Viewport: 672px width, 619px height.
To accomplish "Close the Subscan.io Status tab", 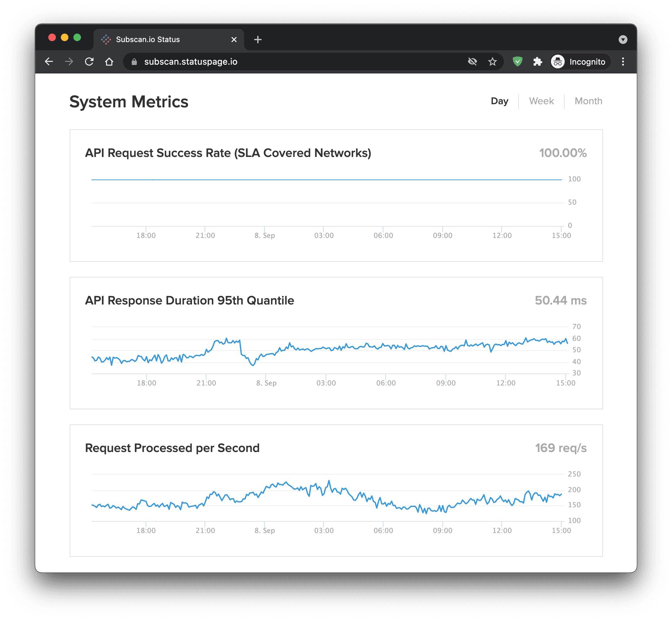I will pyautogui.click(x=234, y=40).
